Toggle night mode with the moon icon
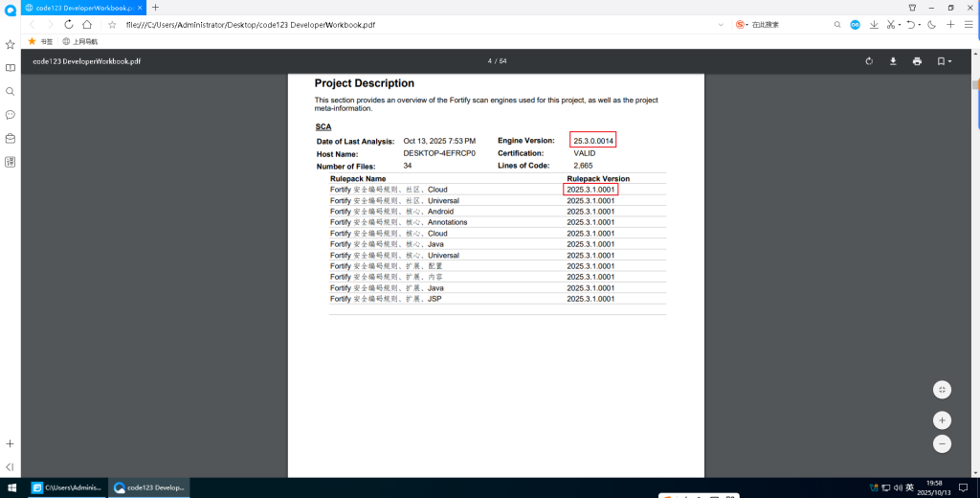 coord(931,25)
